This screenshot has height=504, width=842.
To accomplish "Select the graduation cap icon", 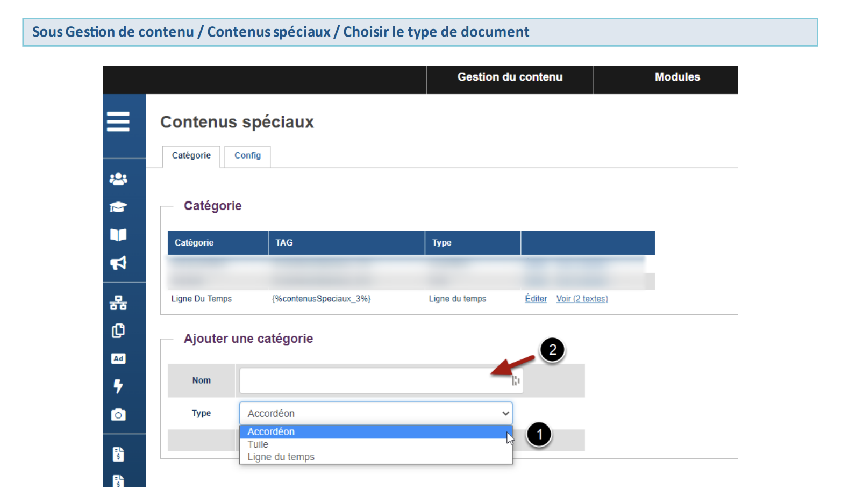I will 118,207.
